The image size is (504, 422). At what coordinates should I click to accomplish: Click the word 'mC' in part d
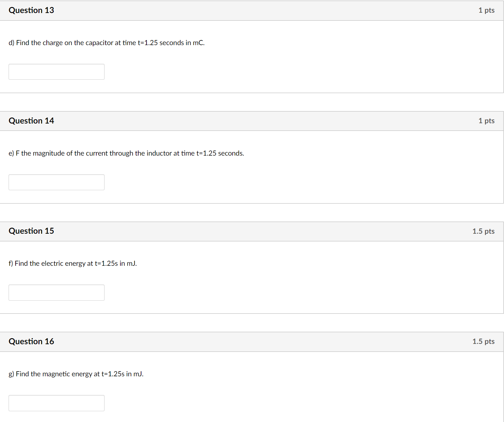tap(198, 43)
